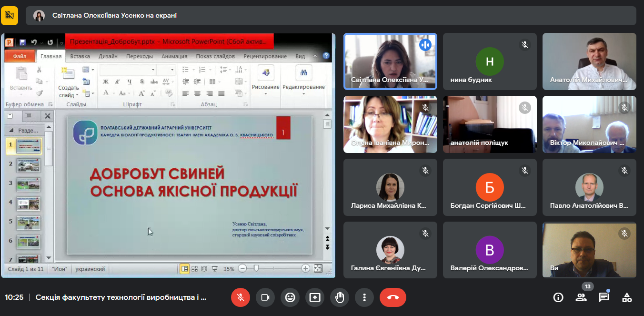Click the fit slide to window icon

[x=318, y=268]
